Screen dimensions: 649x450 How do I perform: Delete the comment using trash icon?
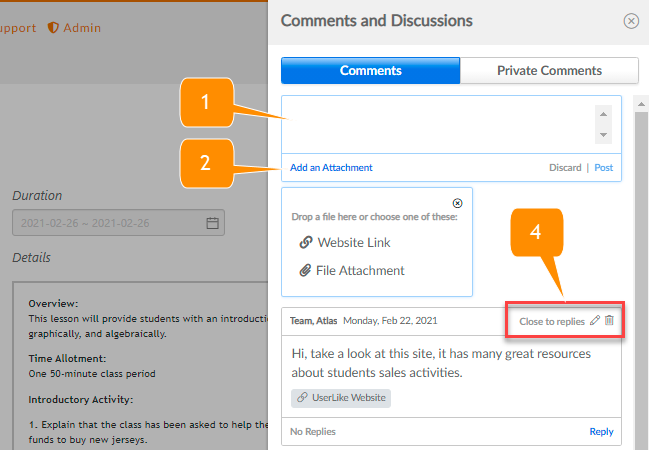click(610, 321)
